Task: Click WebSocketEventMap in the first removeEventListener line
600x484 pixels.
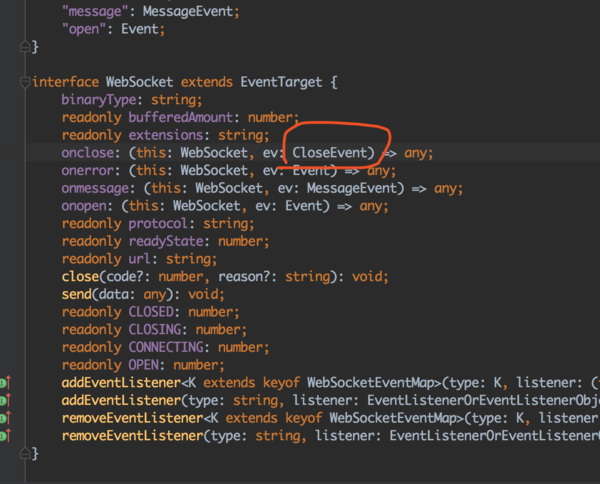Action: click(393, 418)
